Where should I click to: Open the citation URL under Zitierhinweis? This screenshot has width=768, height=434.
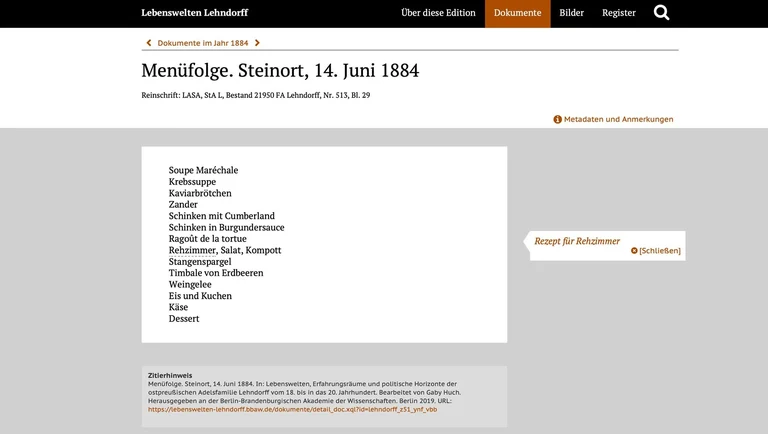click(292, 409)
